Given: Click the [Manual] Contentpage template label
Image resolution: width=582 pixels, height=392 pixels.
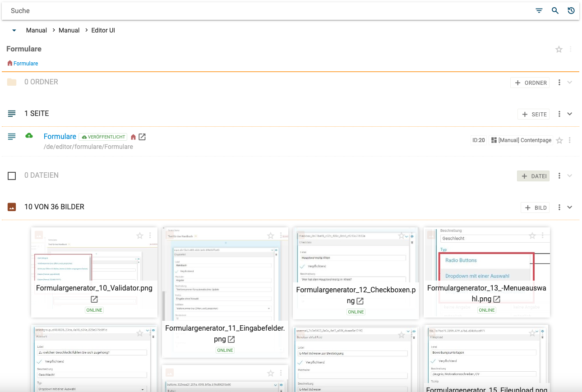Looking at the screenshot, I should (x=521, y=140).
